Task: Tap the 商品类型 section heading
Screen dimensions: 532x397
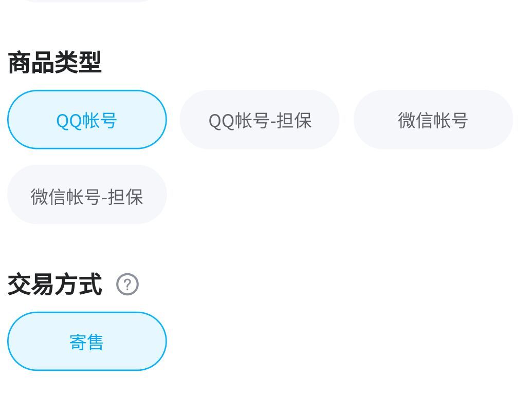Action: click(x=54, y=63)
